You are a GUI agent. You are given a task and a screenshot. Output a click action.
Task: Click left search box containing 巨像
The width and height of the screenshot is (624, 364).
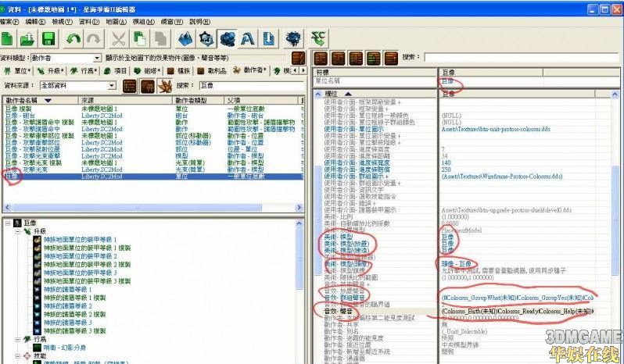pos(251,85)
